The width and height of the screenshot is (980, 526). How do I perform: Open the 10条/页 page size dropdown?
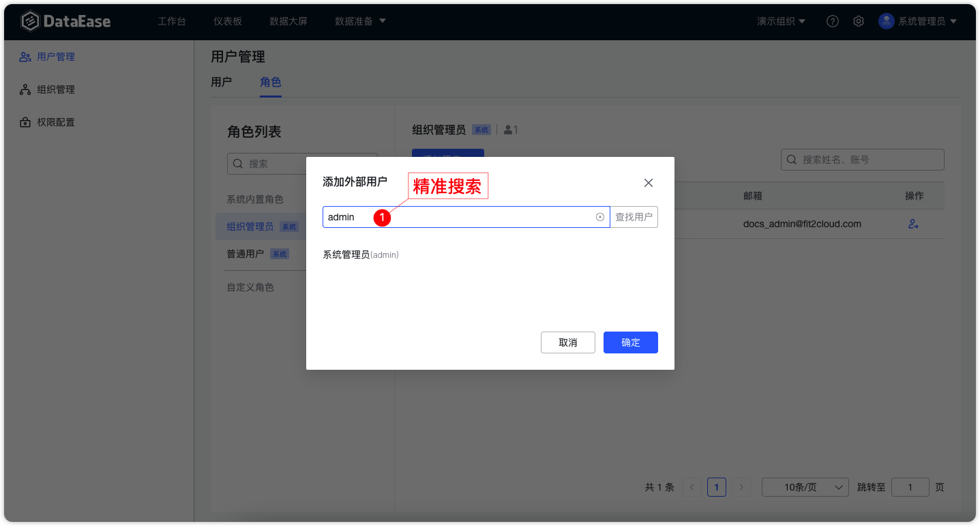point(805,487)
